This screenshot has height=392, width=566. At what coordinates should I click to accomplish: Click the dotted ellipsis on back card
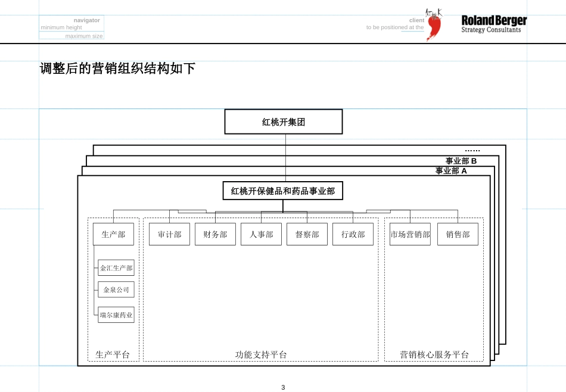[x=472, y=150]
